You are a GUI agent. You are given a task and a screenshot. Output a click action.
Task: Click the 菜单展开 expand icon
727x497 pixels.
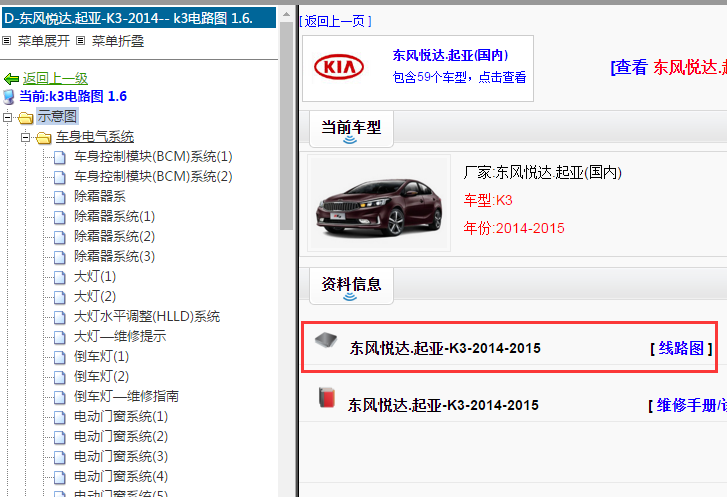pos(6,41)
